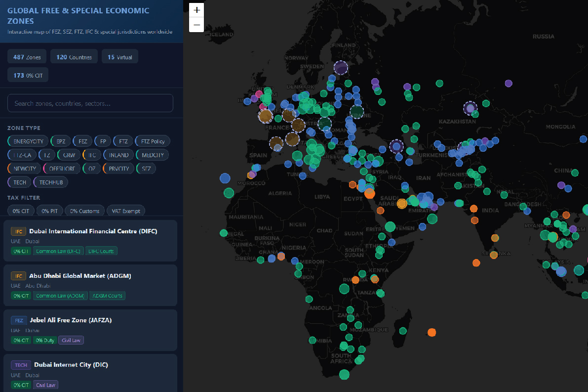Toggle the ENERGYCITY zone type filter

tap(28, 141)
